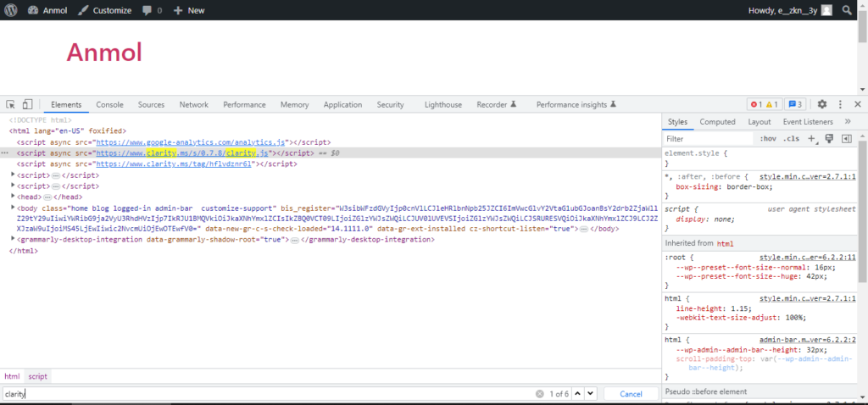868x405 pixels.
Task: Open the Security tab
Action: click(x=390, y=104)
